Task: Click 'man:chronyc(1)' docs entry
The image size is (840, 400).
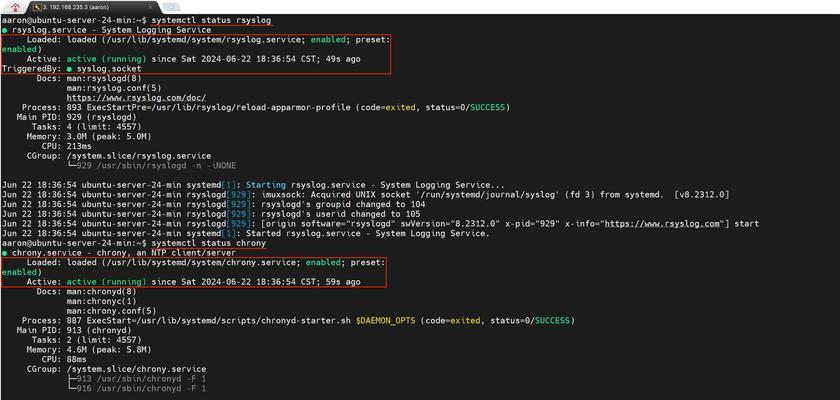Action: click(x=101, y=301)
